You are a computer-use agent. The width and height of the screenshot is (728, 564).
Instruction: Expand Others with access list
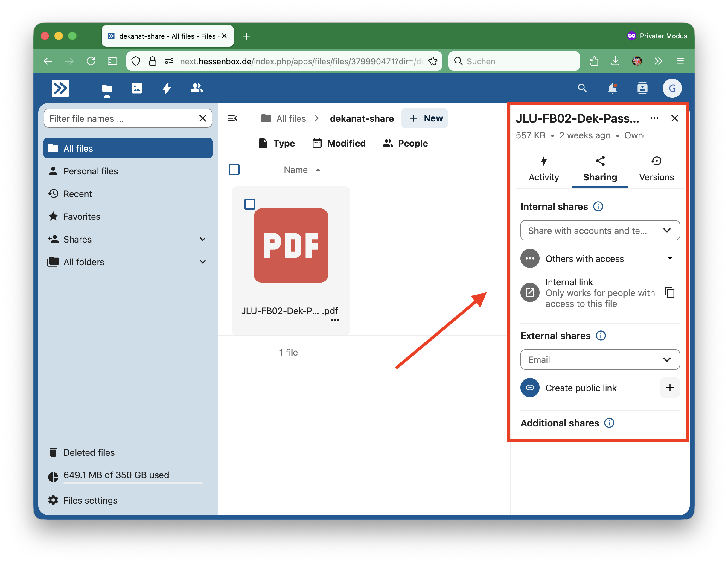click(x=670, y=259)
